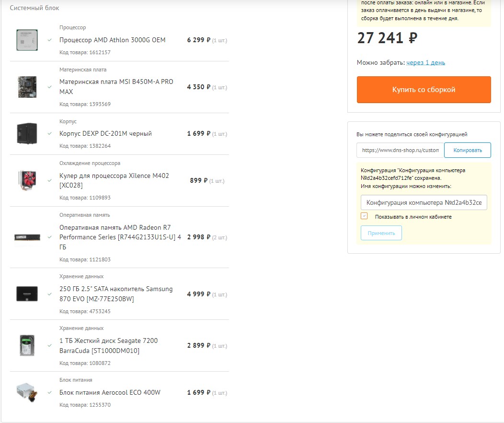Open the 250 ГБ Samsung 870 EVO link
This screenshot has width=504, height=423.
point(116,294)
